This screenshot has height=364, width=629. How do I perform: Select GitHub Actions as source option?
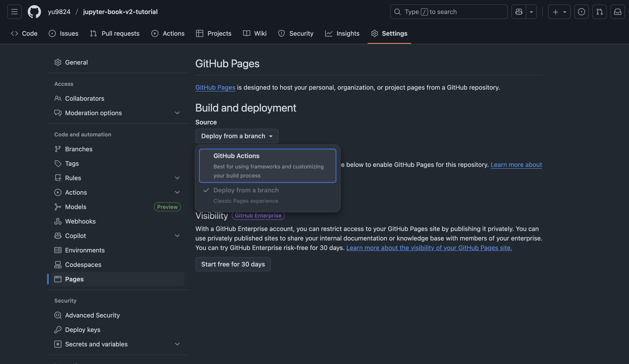pos(267,166)
